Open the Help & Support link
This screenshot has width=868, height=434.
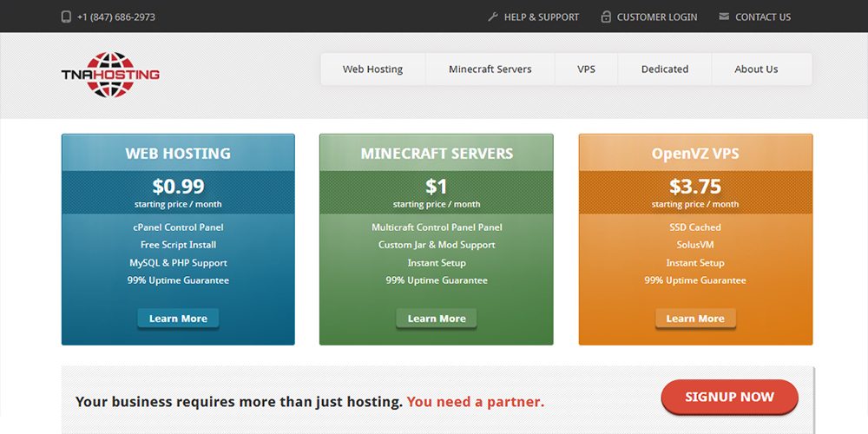pos(541,16)
